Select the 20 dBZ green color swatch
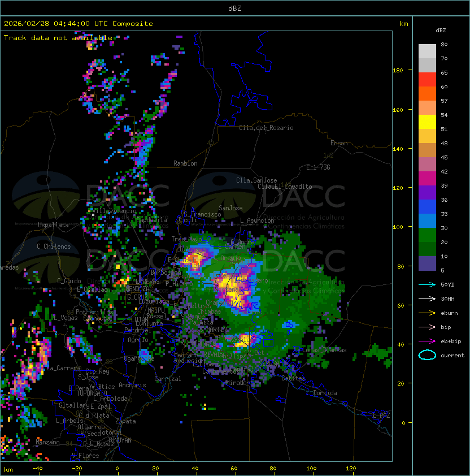Screen dimensions: 470x476 427,249
